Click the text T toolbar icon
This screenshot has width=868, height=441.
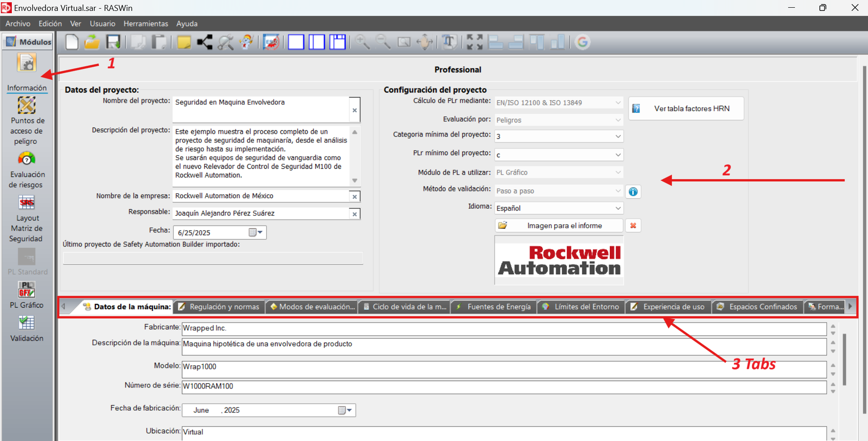449,42
